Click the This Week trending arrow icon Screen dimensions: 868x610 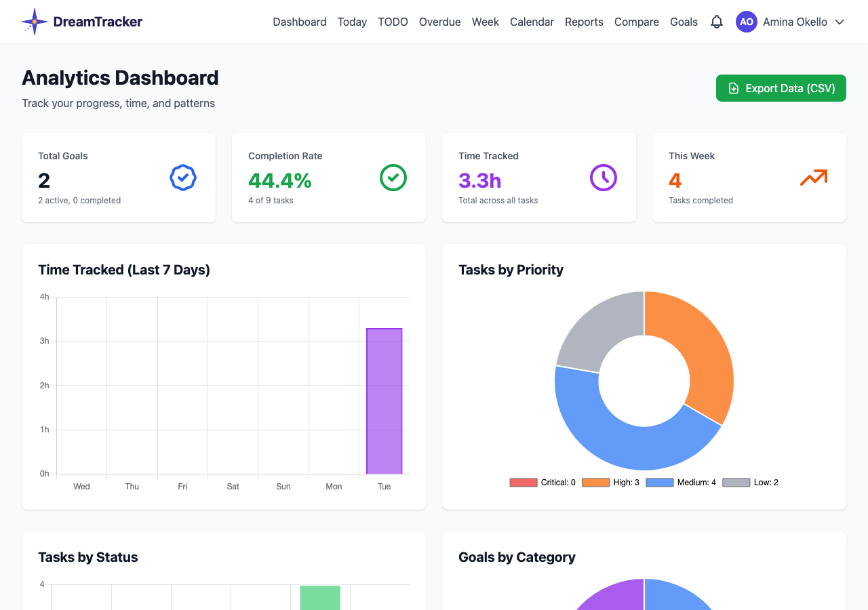point(814,178)
